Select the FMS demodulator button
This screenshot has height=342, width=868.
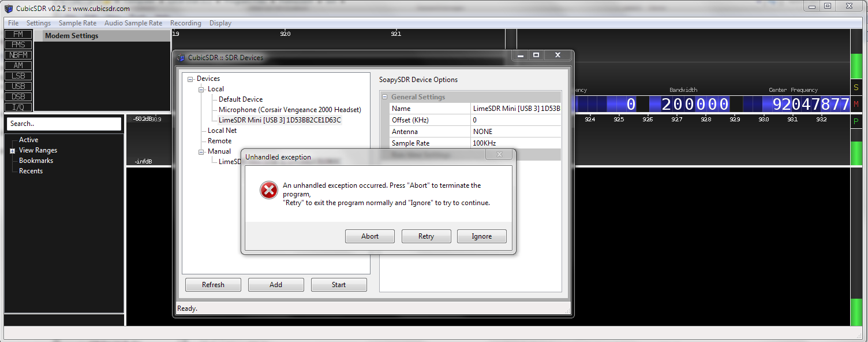point(18,44)
